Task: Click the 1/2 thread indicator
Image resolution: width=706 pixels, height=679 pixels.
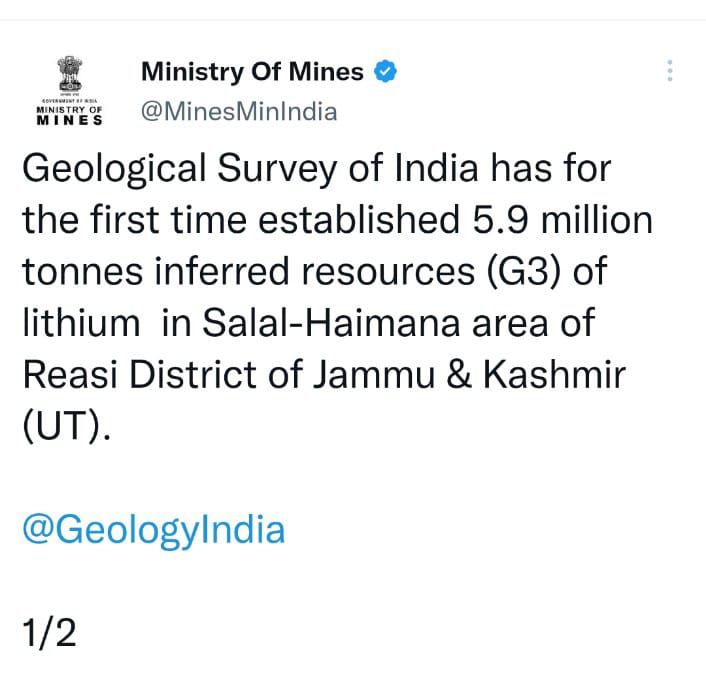Action: point(49,632)
